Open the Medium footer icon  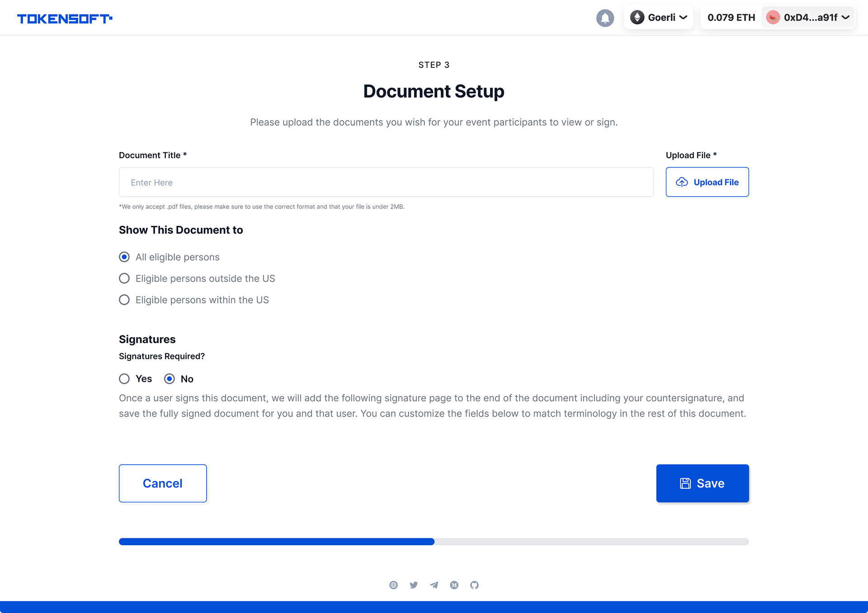(x=454, y=585)
